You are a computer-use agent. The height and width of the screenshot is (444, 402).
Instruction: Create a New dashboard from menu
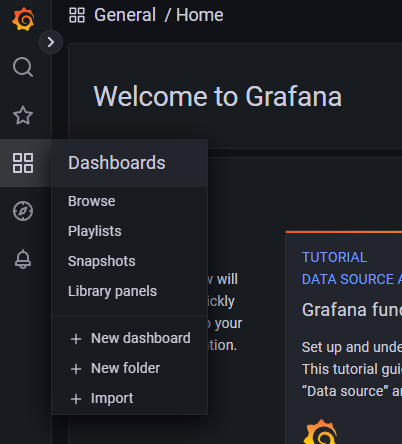[141, 338]
